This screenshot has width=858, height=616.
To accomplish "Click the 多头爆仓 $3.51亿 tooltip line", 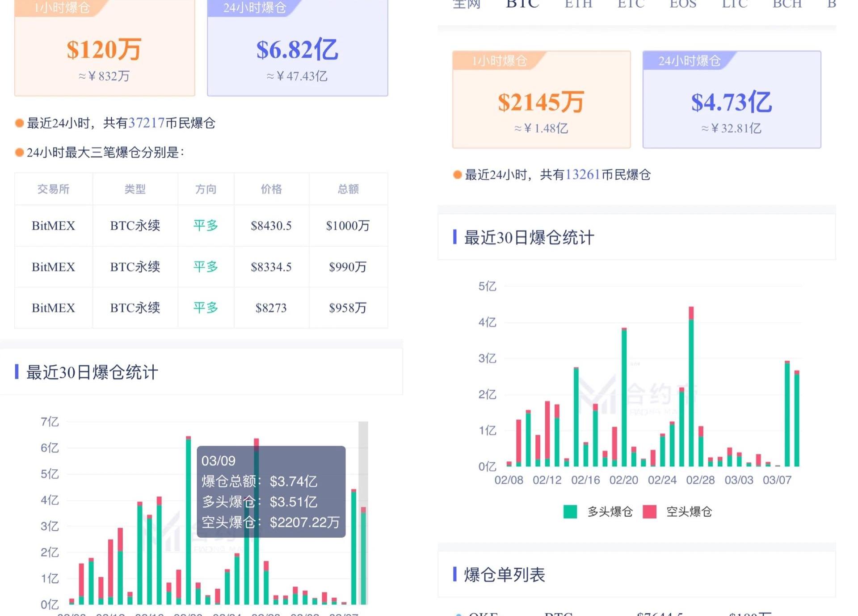I will tap(260, 502).
